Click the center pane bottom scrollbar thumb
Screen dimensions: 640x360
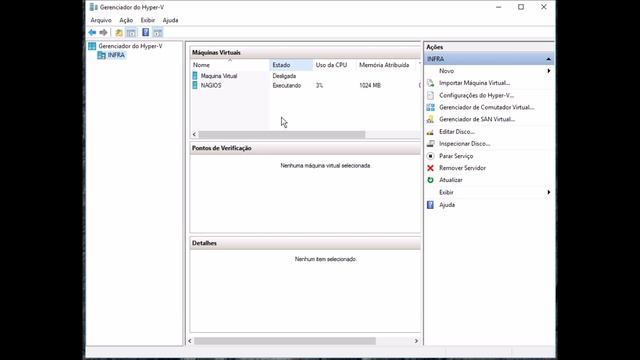click(x=285, y=341)
